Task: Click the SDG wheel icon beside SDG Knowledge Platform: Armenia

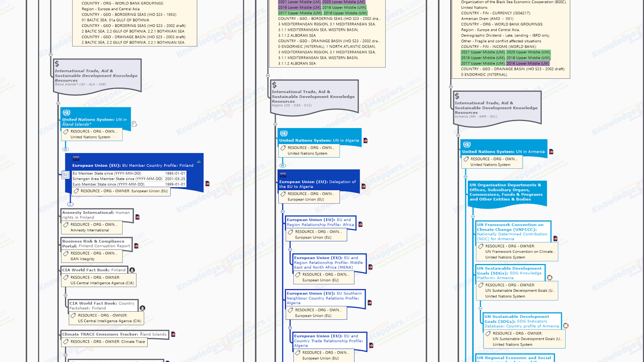Action: click(549, 278)
